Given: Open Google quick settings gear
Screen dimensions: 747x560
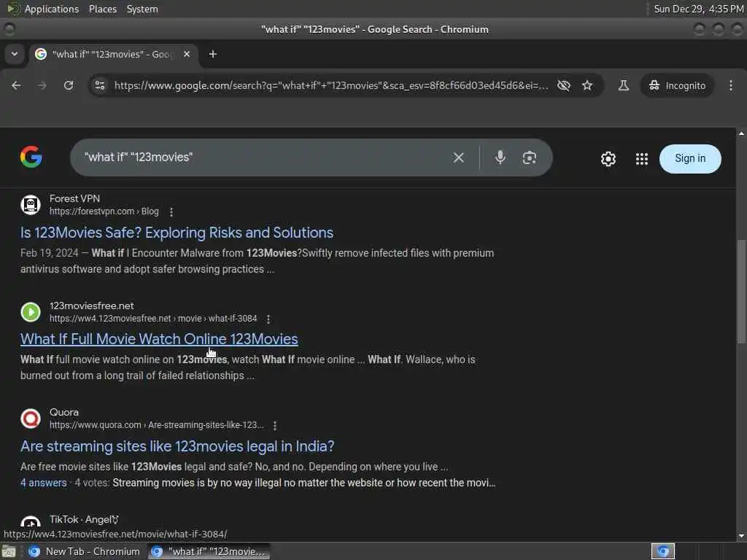Looking at the screenshot, I should (x=608, y=158).
